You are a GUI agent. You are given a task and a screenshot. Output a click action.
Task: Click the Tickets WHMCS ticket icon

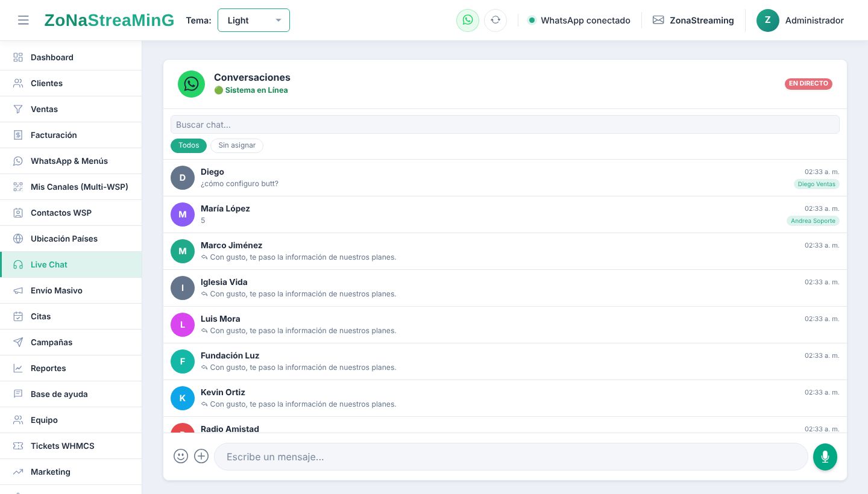point(18,446)
